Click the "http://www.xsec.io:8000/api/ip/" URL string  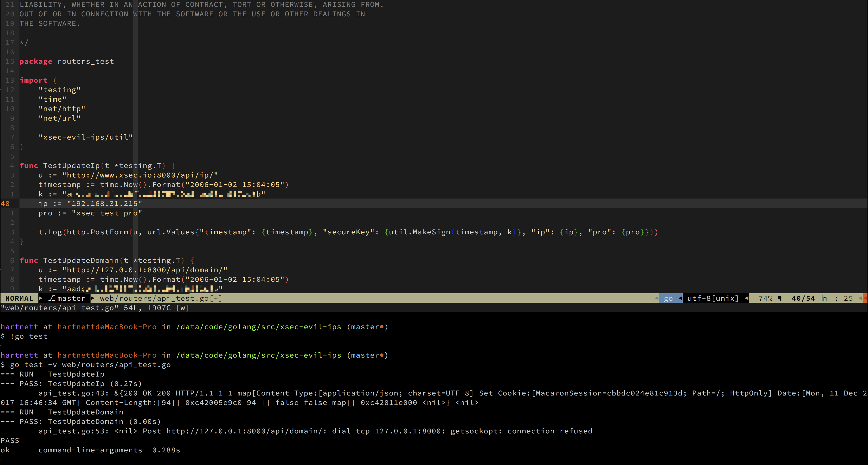click(140, 175)
